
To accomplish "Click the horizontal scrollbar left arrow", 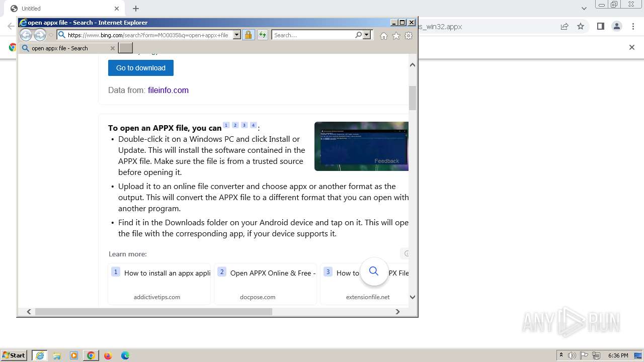I will pos(29,312).
